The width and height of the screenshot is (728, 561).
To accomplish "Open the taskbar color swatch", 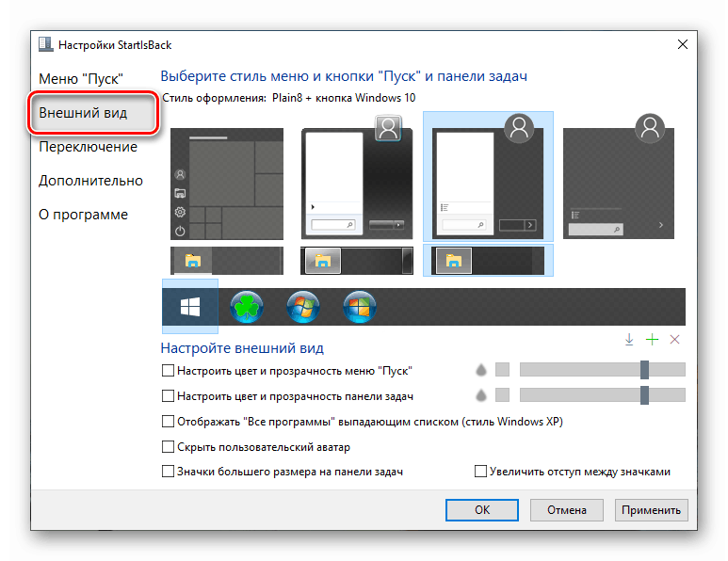I will pos(502,395).
